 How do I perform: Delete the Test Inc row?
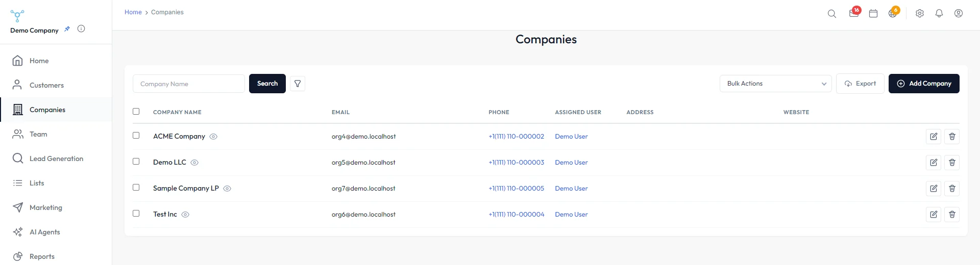(952, 215)
